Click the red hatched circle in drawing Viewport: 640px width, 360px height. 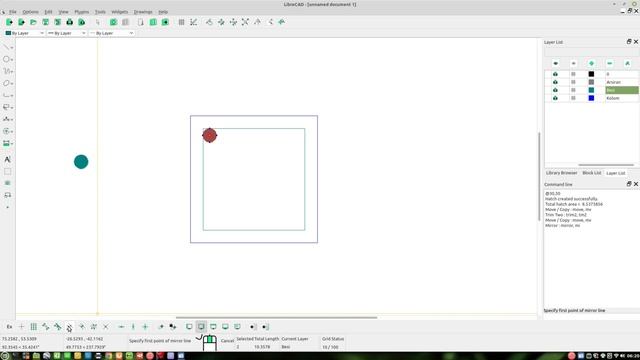coord(209,136)
